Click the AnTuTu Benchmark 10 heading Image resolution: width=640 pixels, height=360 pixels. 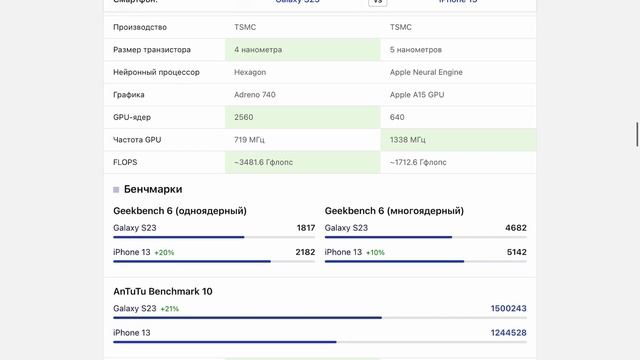coord(163,291)
